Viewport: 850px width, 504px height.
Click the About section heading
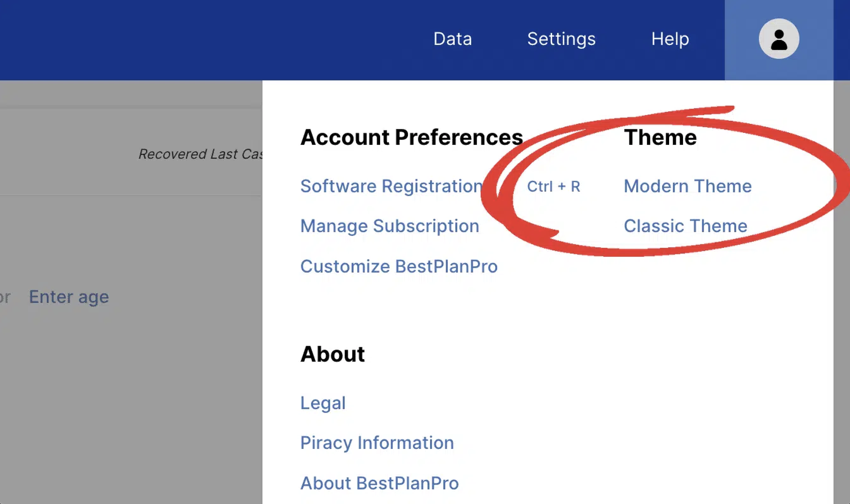(x=332, y=354)
